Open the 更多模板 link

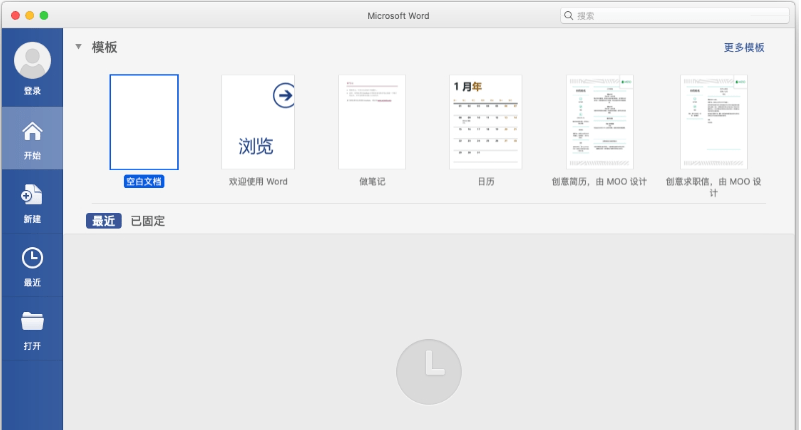click(x=744, y=47)
